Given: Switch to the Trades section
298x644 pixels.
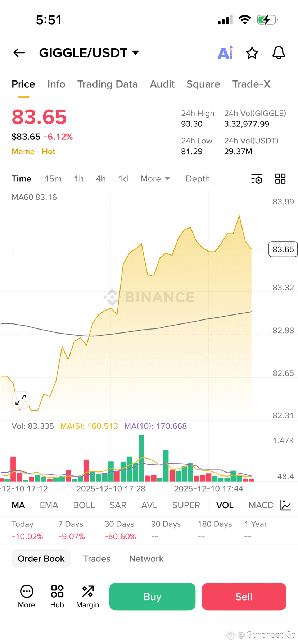Looking at the screenshot, I should (97, 558).
